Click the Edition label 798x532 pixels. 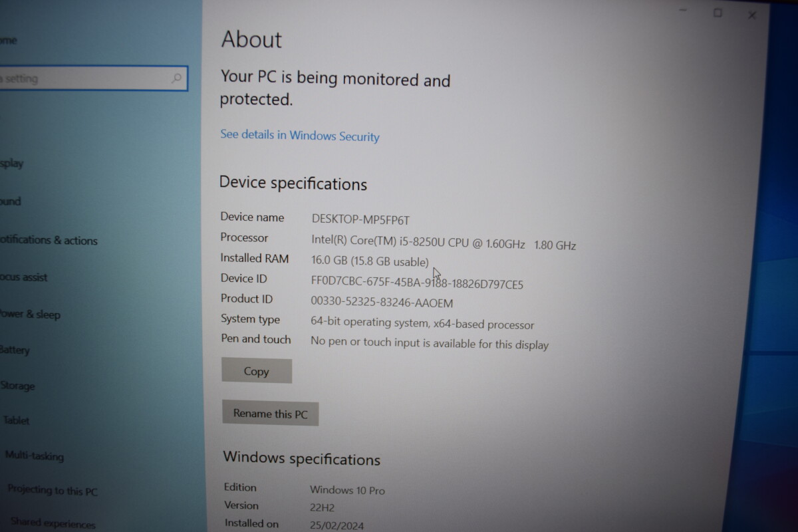coord(240,487)
